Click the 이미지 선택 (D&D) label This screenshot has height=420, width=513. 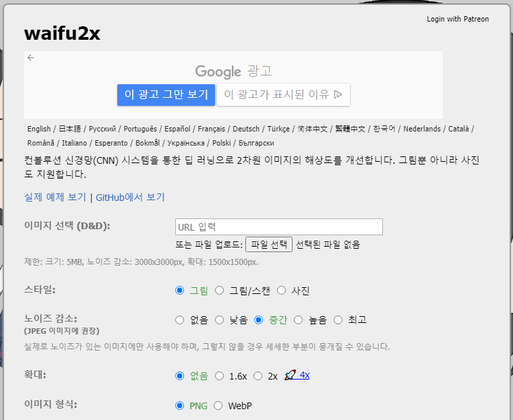(x=67, y=226)
